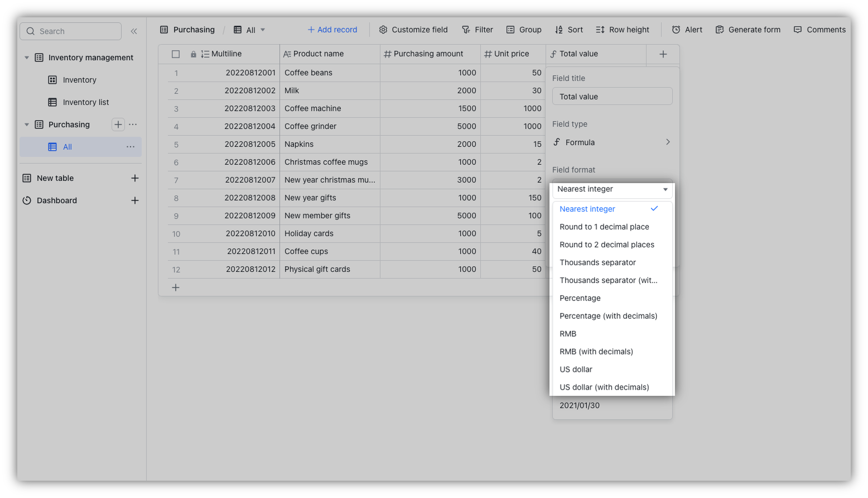This screenshot has height=498, width=868.
Task: Open the Customize field settings
Action: tap(382, 30)
